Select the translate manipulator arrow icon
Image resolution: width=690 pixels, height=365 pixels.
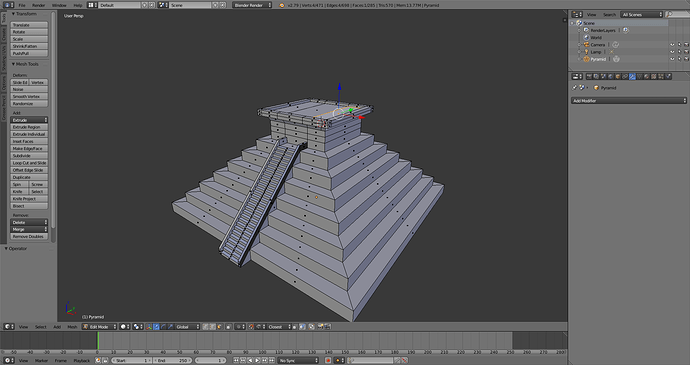(155, 327)
